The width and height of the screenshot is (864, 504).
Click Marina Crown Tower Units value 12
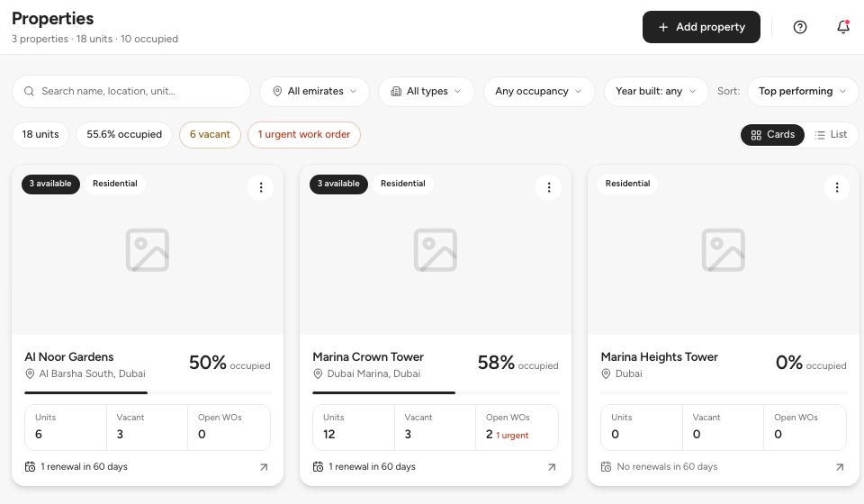pyautogui.click(x=329, y=434)
